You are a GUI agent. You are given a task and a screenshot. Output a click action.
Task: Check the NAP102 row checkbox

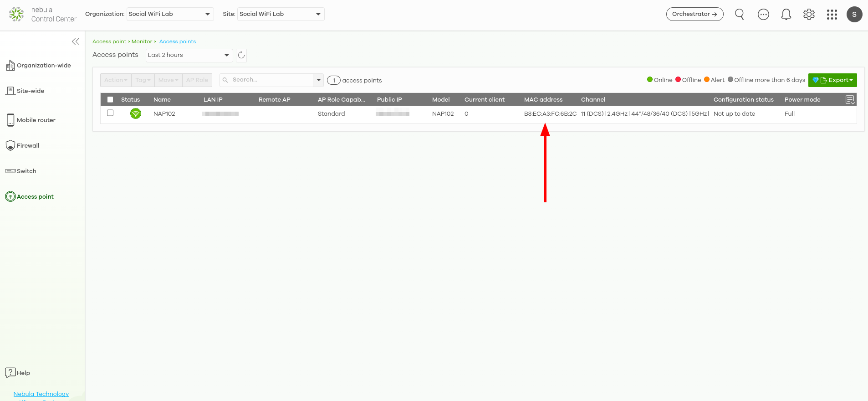(110, 113)
